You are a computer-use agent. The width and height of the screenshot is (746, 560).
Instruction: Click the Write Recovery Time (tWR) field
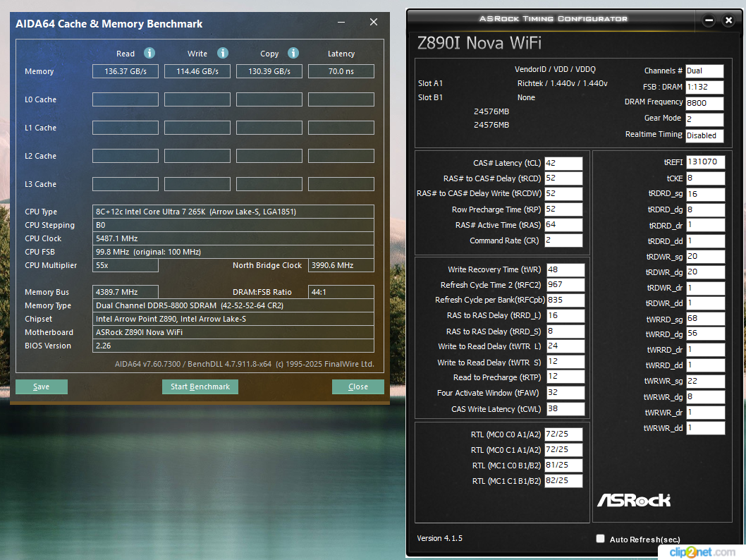coord(565,269)
